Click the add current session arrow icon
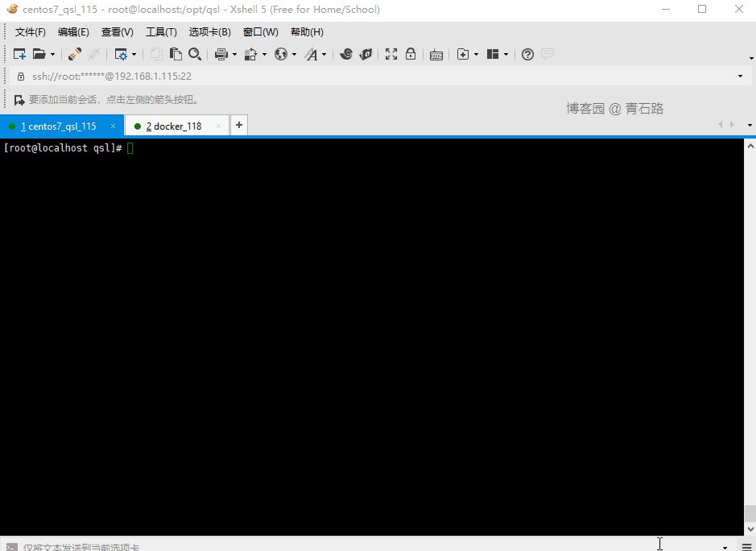The width and height of the screenshot is (756, 551). [19, 100]
